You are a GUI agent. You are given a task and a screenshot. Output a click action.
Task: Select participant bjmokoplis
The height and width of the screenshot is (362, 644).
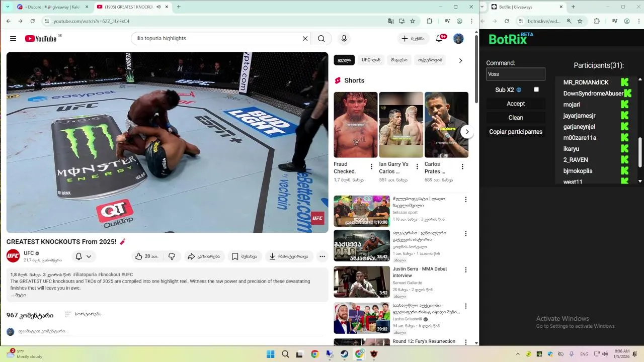578,171
